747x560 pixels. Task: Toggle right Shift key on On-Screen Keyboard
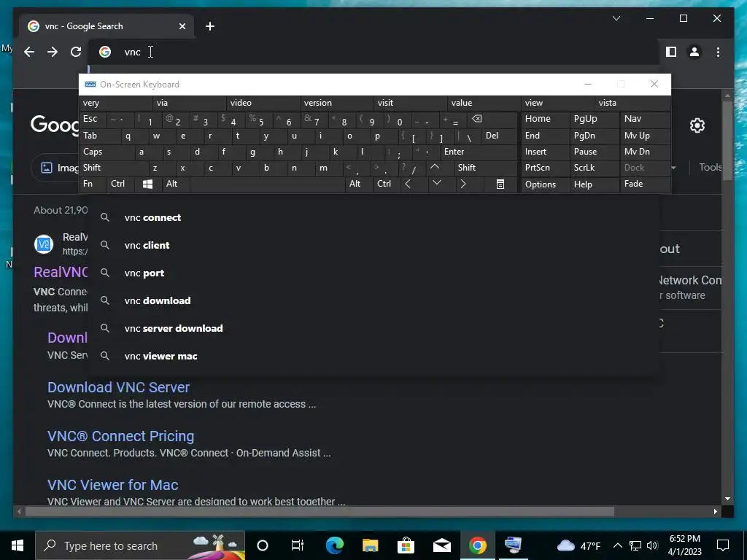click(485, 168)
